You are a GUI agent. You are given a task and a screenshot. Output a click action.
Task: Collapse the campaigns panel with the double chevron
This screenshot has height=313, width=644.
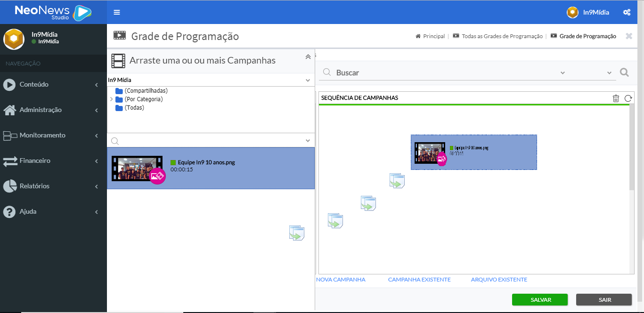pyautogui.click(x=308, y=56)
